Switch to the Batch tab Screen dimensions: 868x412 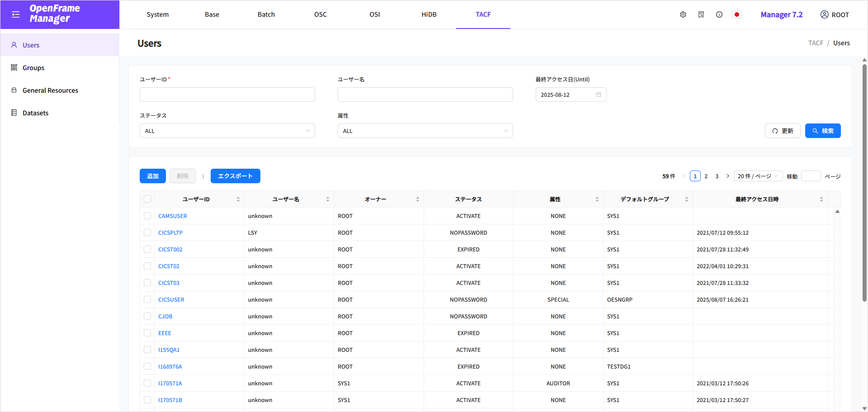point(266,14)
